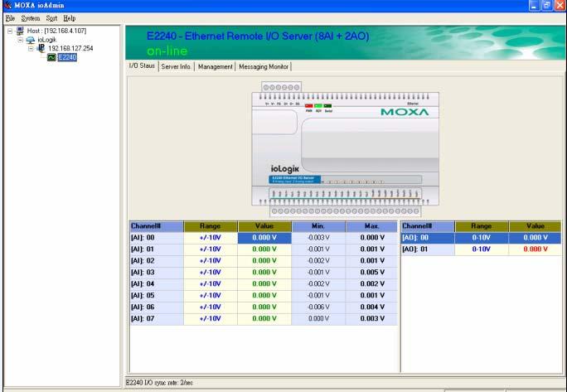Select the [AI]: 01 channel row
This screenshot has height=392, width=567.
point(264,249)
